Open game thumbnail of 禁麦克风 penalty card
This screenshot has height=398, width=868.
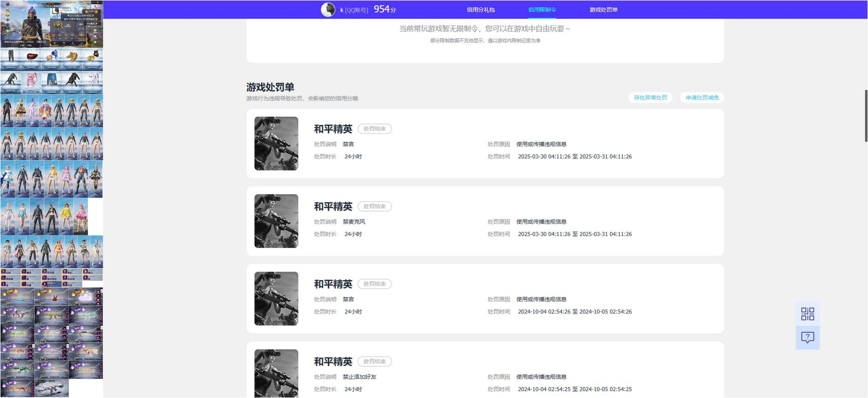click(276, 221)
